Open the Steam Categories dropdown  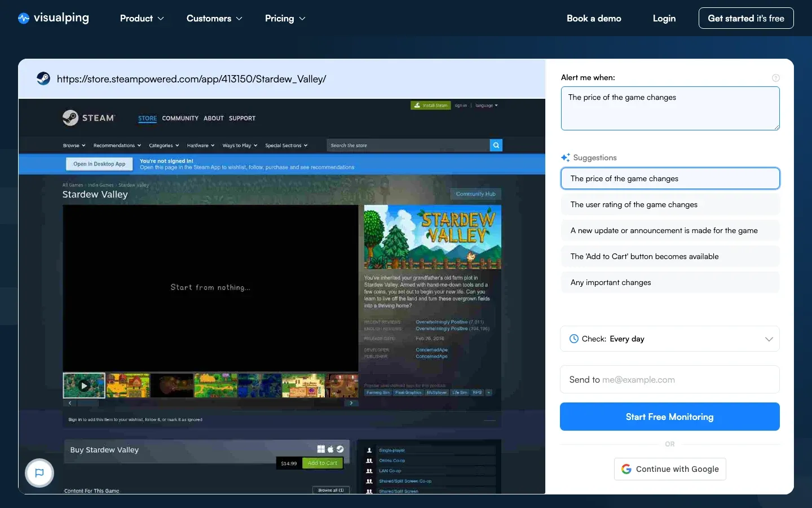[x=164, y=145]
